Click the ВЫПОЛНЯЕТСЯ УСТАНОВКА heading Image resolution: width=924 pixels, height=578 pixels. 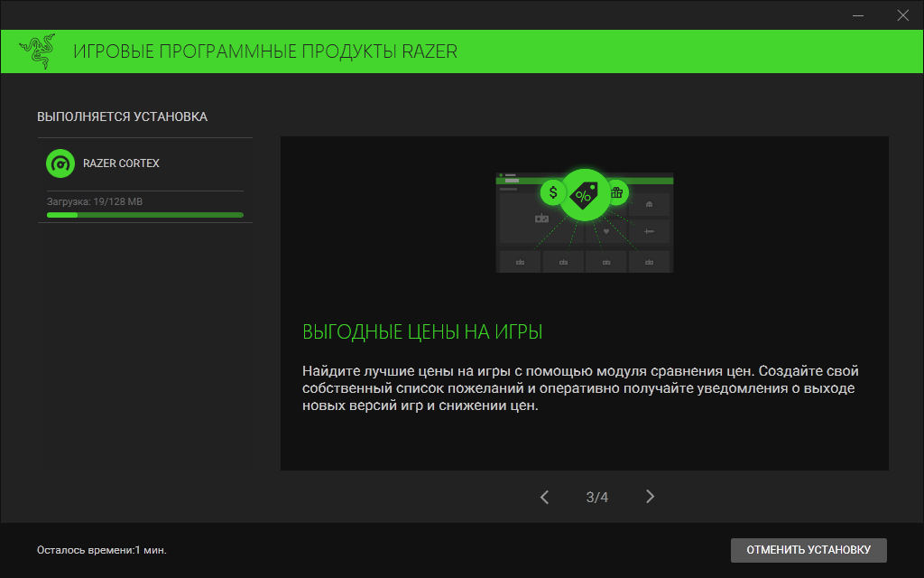click(122, 117)
